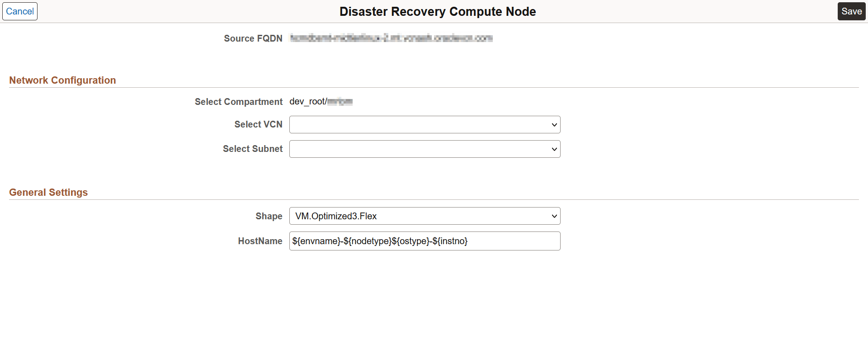The height and width of the screenshot is (340, 868).
Task: Click the dev_root compartment value
Action: (321, 101)
